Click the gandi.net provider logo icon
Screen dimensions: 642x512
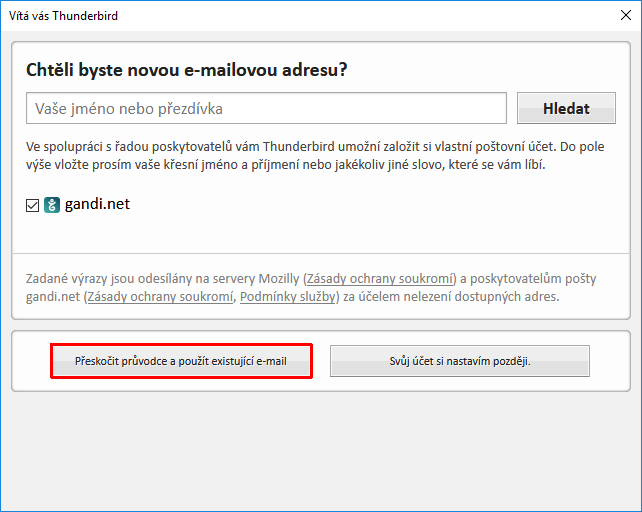tap(52, 205)
